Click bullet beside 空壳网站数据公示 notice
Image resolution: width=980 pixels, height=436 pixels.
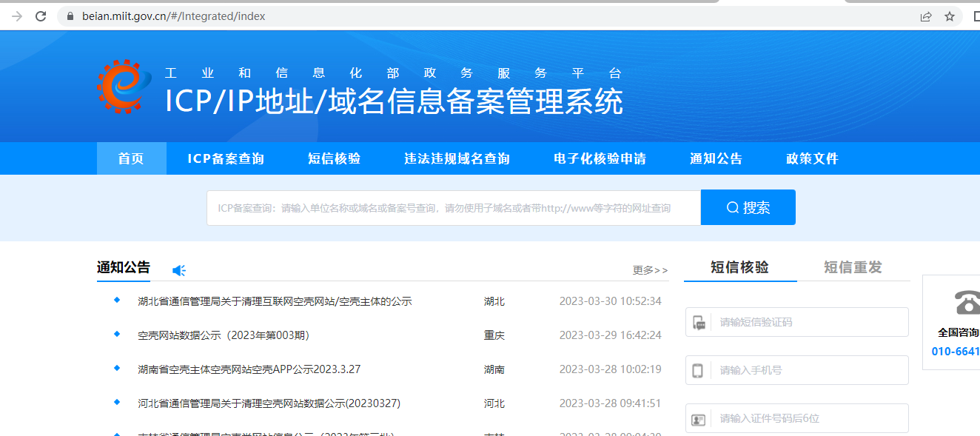click(116, 334)
